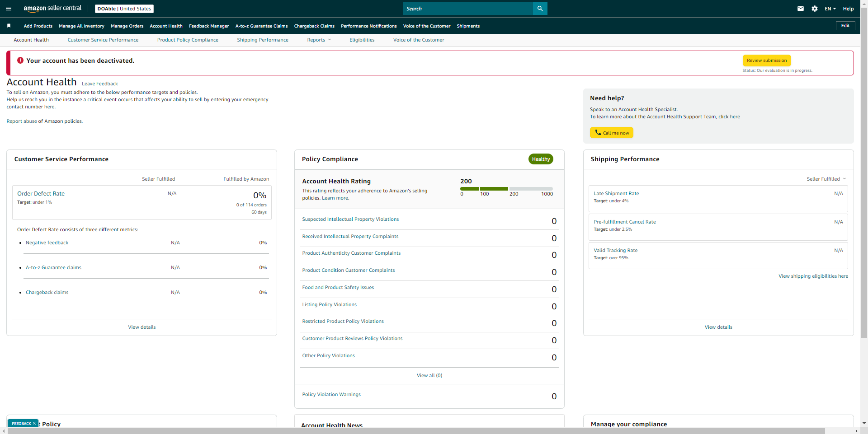
Task: Switch to the Eligibilities tab
Action: click(x=362, y=40)
